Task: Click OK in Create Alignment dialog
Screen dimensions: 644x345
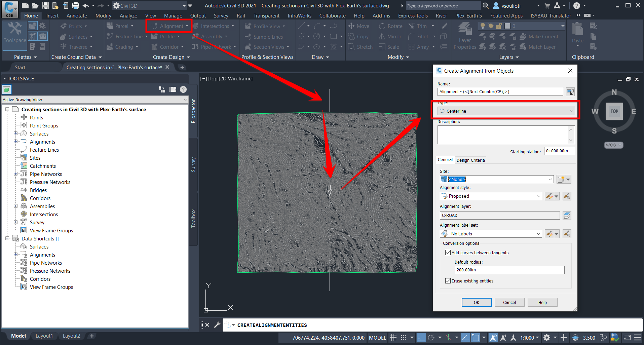Action: [476, 302]
